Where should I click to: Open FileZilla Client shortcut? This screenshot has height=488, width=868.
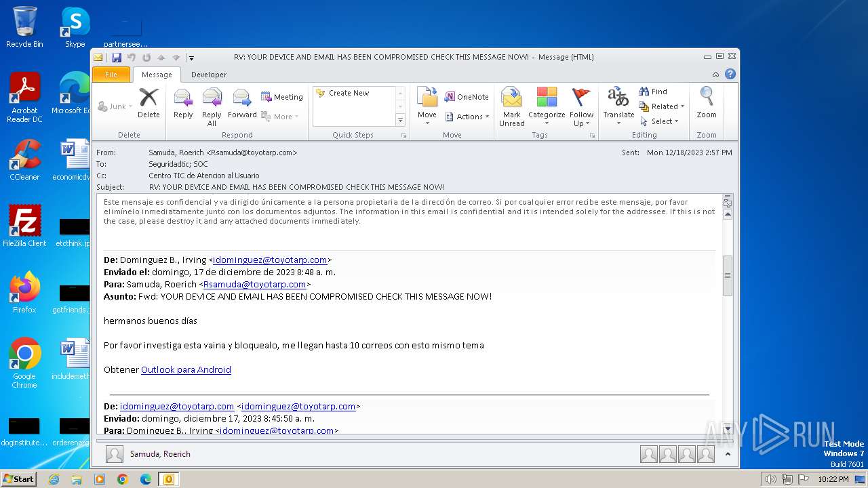24,226
